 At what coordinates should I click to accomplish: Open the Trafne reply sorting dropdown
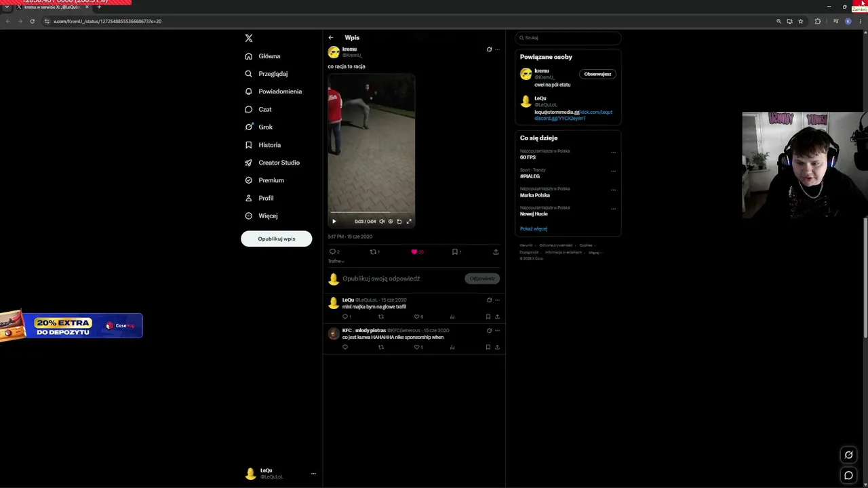point(336,262)
